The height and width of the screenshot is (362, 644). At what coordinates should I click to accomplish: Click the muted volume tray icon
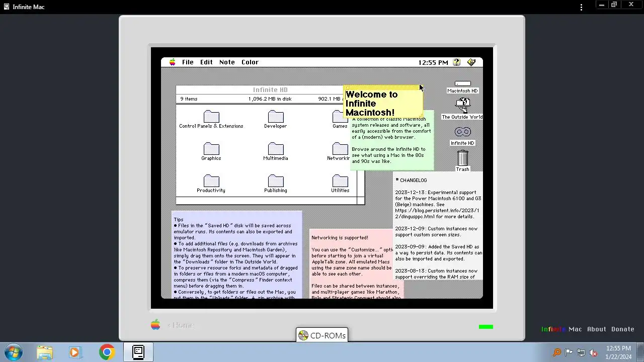pos(593,352)
